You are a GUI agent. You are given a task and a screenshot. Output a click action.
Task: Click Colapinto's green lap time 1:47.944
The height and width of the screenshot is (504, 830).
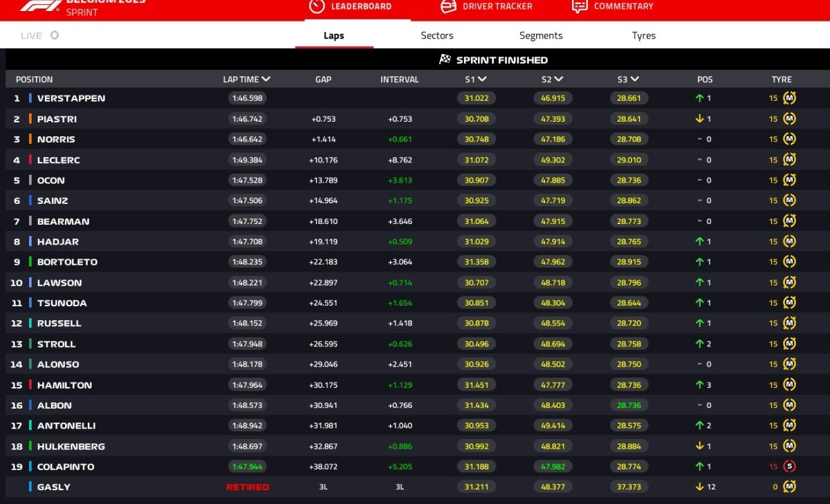tap(247, 467)
